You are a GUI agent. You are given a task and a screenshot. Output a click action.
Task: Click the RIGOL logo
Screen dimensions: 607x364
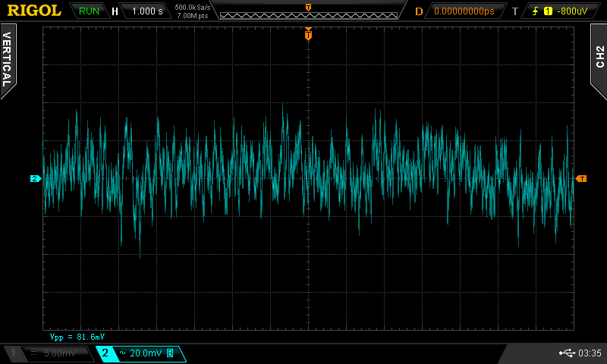point(34,11)
